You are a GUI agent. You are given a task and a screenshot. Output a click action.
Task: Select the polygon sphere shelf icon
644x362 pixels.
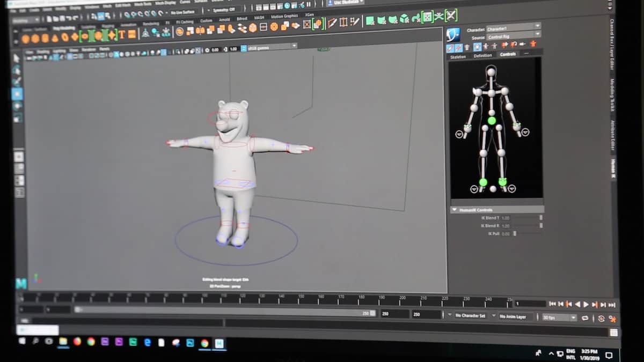click(x=25, y=39)
